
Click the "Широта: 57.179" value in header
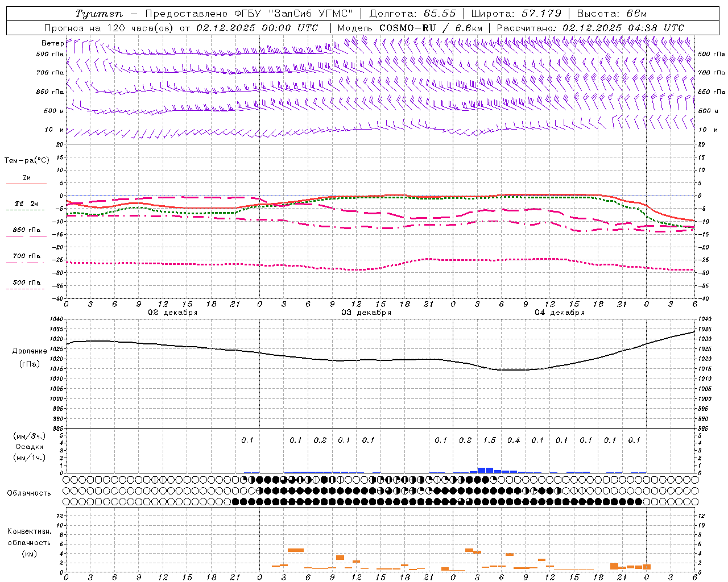click(516, 14)
